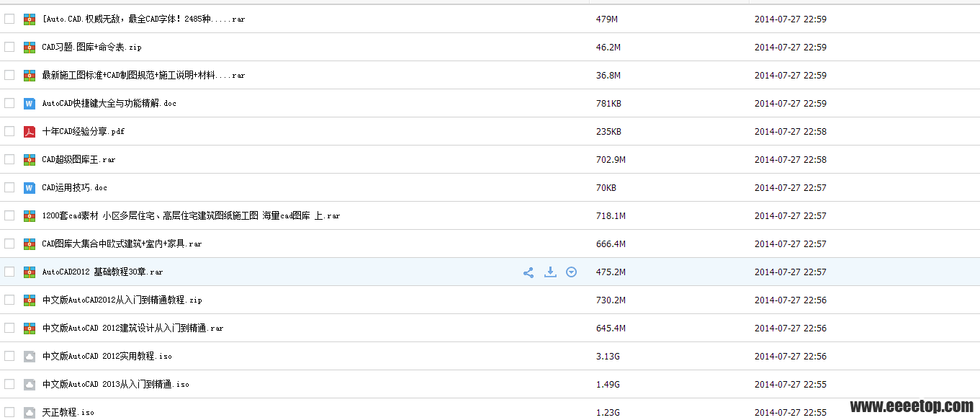Select checkbox for 中文版AutoCAD 2013从入门到精通.iso
The width and height of the screenshot is (980, 420).
click(x=9, y=384)
